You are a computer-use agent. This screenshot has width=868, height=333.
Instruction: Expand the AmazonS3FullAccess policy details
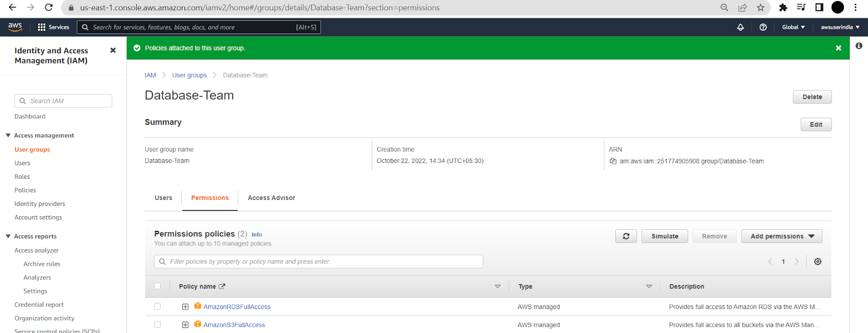click(x=186, y=325)
